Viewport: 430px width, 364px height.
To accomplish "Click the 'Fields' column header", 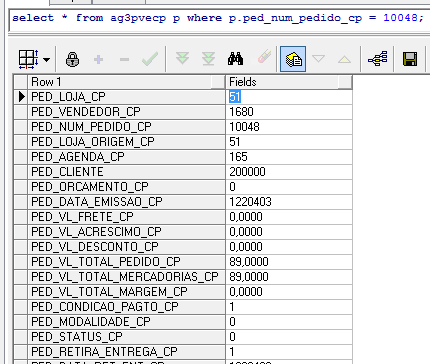I will pyautogui.click(x=289, y=82).
